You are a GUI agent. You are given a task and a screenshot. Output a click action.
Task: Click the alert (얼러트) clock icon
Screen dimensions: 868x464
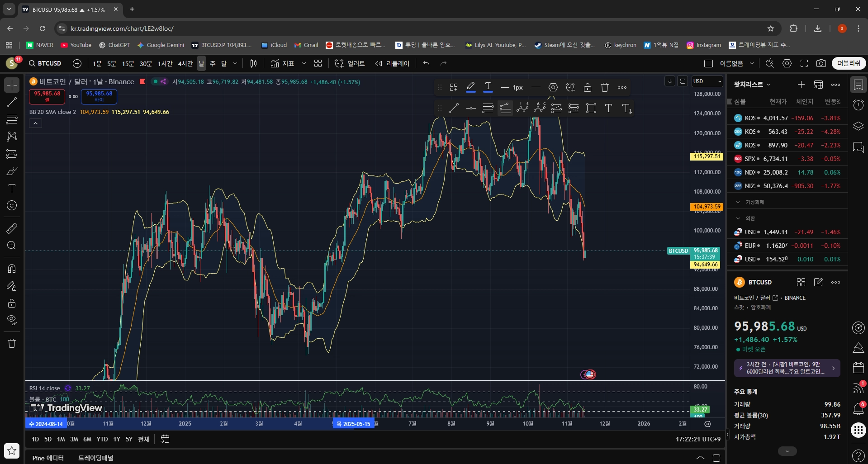(x=339, y=64)
